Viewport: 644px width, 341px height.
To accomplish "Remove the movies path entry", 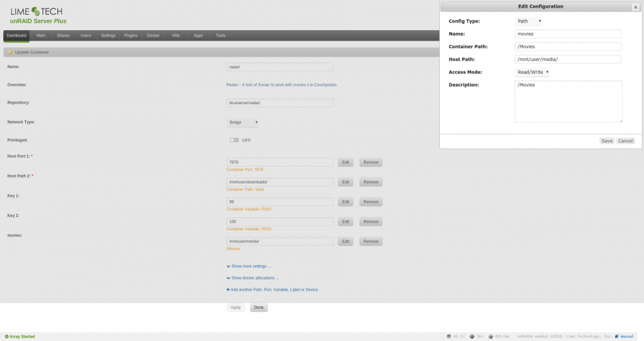I will coord(371,241).
